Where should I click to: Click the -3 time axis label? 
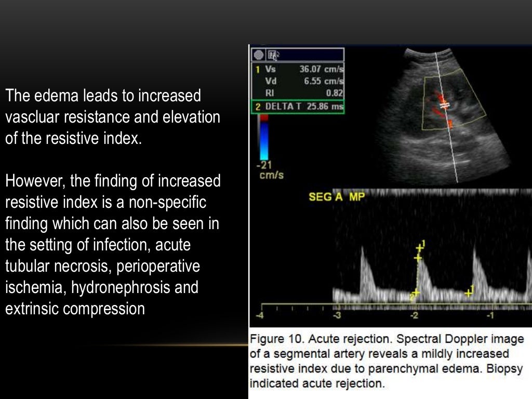coord(337,315)
